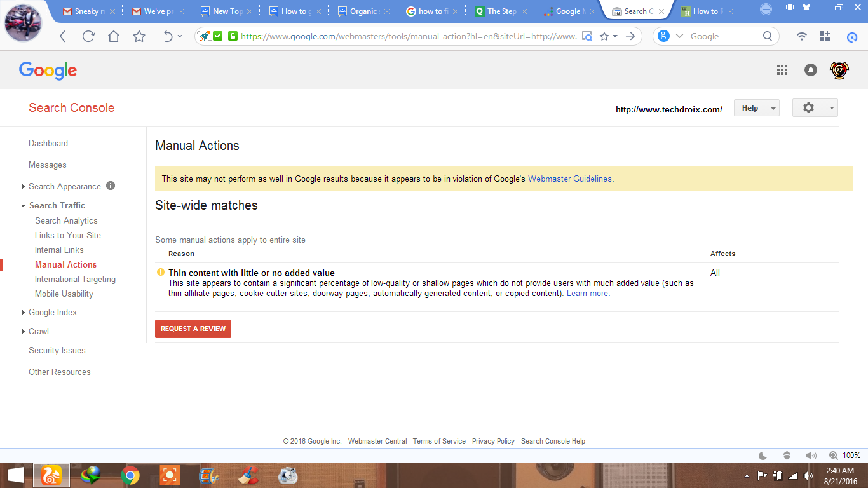Click the green padlock security icon
Viewport: 868px width, 488px height.
pyautogui.click(x=233, y=36)
